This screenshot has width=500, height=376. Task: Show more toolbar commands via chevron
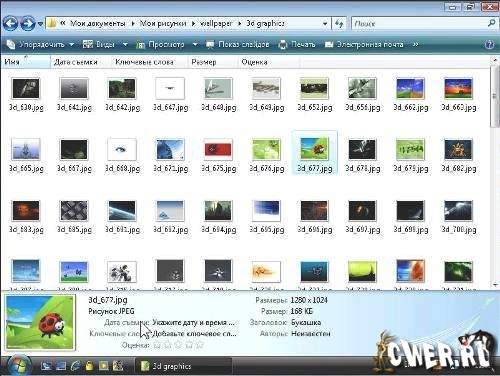coord(415,44)
